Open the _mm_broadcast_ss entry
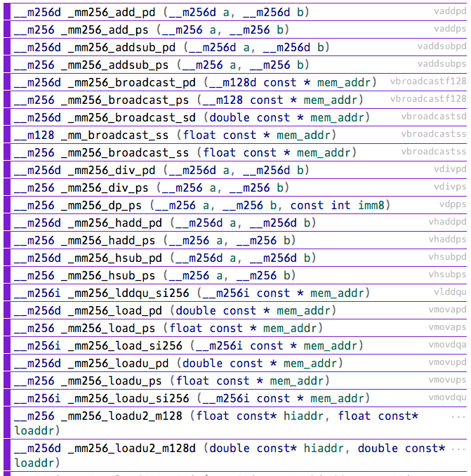Image resolution: width=471 pixels, height=476 pixels. [x=235, y=135]
